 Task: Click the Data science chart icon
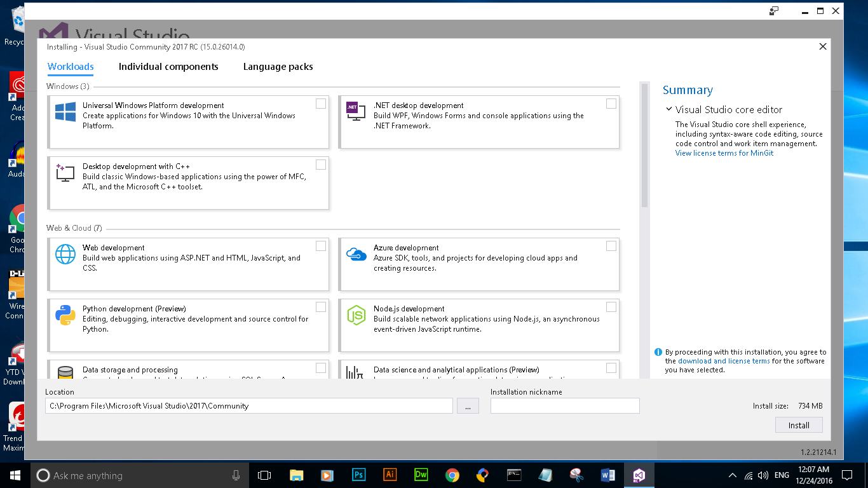[x=355, y=372]
